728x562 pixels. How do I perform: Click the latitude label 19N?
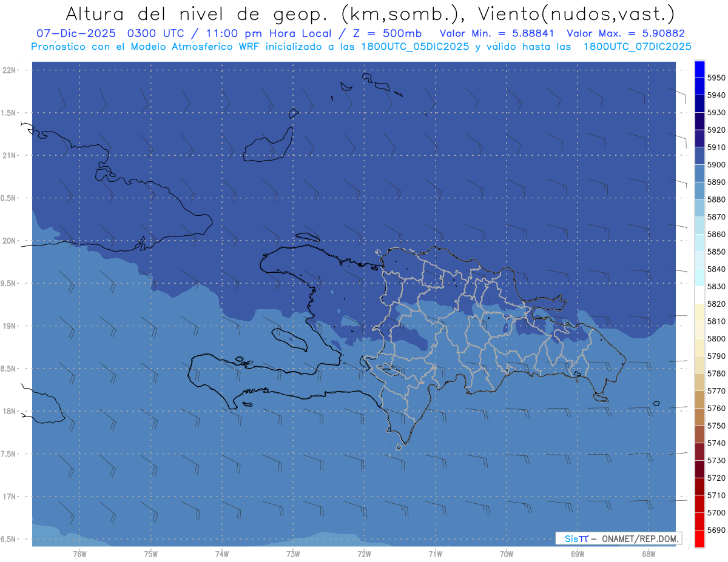(x=9, y=326)
